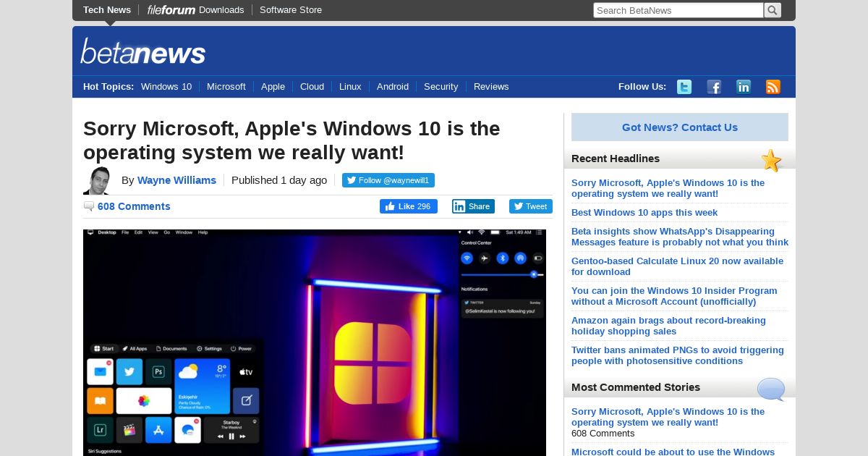
Task: Select Android hot topic
Action: pos(393,87)
